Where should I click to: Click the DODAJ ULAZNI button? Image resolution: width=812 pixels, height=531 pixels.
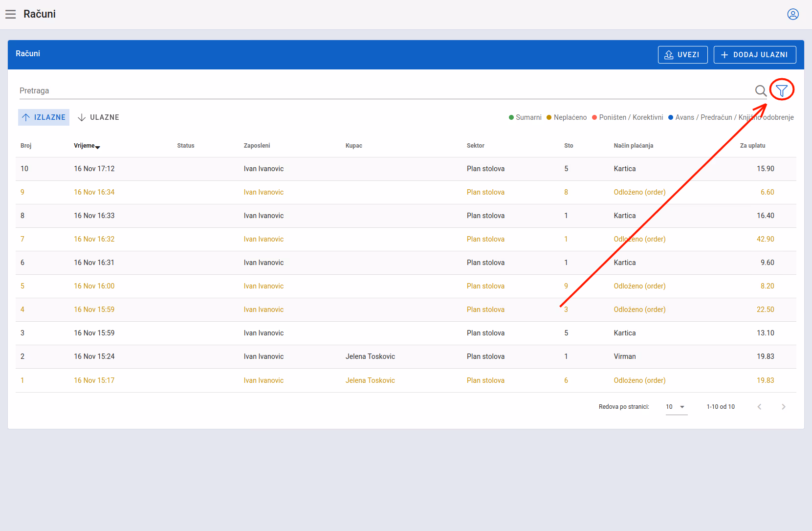point(755,55)
